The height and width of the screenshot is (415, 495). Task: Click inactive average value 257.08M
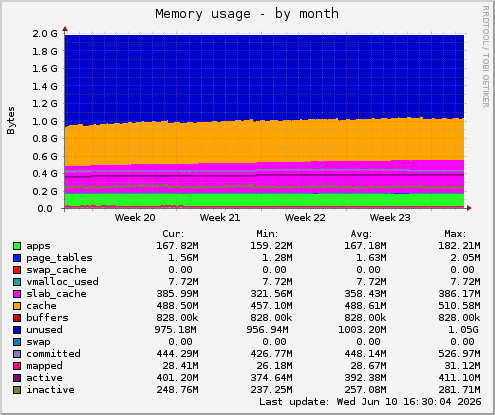pos(365,390)
